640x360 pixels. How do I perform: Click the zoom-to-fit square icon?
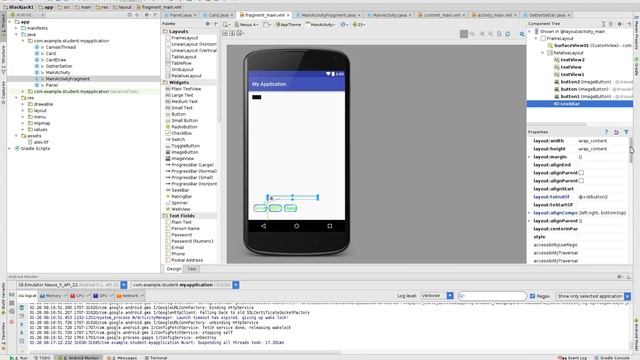[x=464, y=34]
